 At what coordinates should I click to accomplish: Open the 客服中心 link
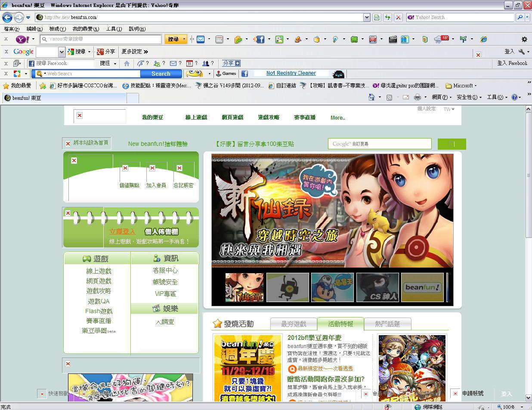click(165, 270)
